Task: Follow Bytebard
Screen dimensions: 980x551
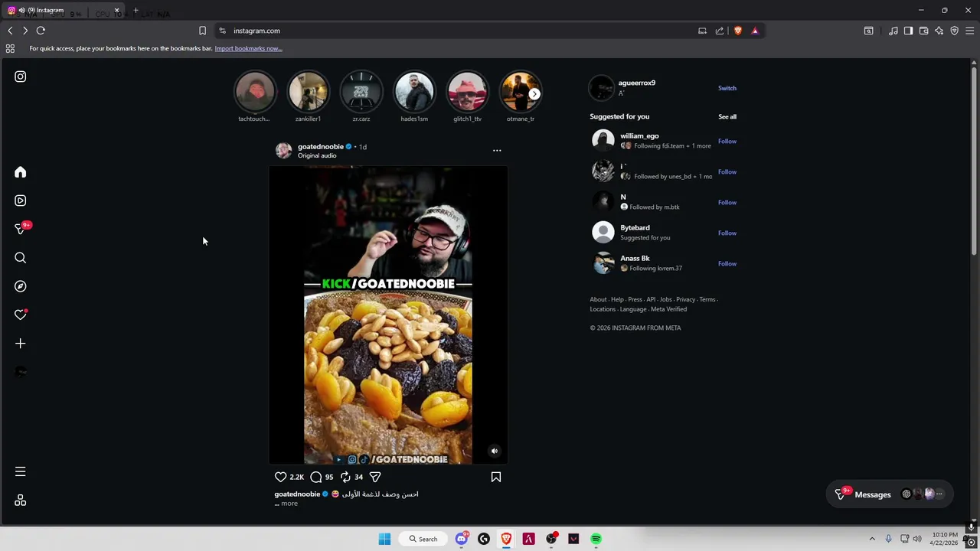Action: click(727, 233)
